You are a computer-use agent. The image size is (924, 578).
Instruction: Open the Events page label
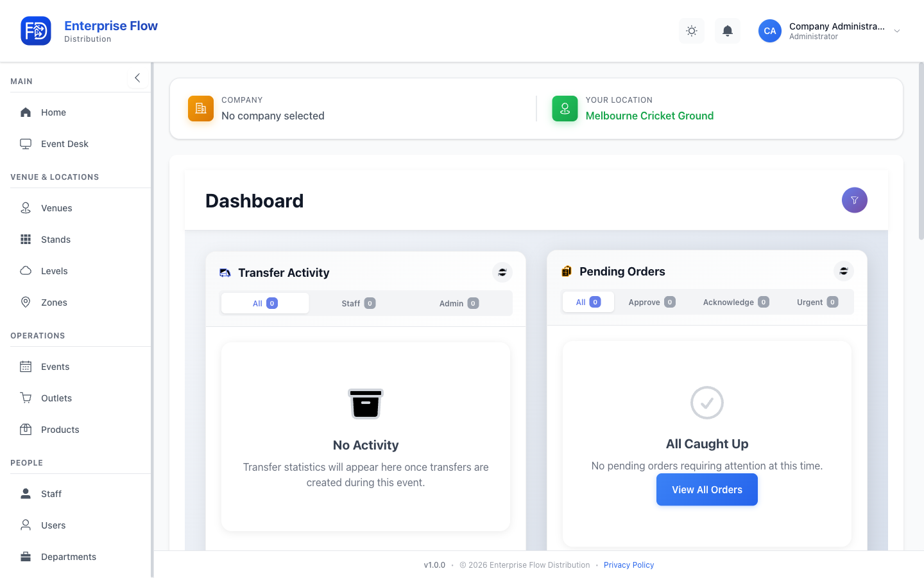pyautogui.click(x=55, y=367)
